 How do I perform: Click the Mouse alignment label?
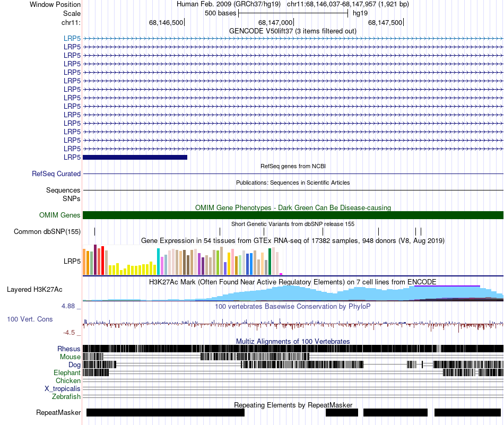pos(70,357)
